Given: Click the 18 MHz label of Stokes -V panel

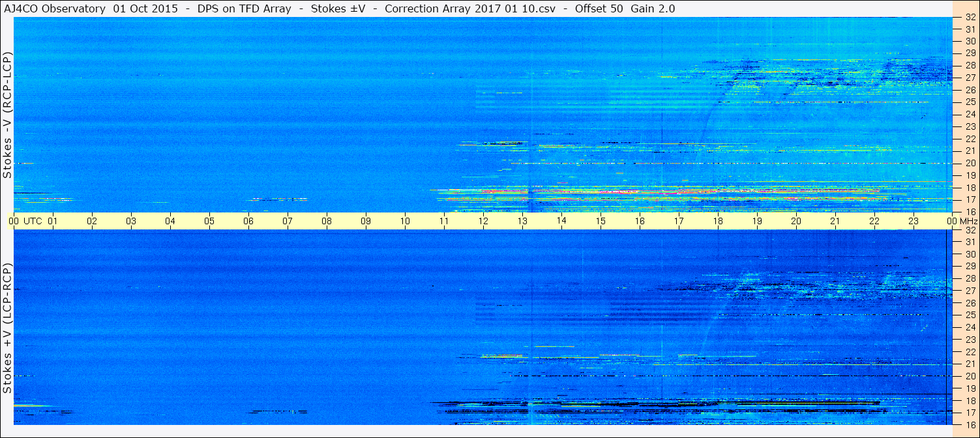Looking at the screenshot, I should tap(970, 188).
